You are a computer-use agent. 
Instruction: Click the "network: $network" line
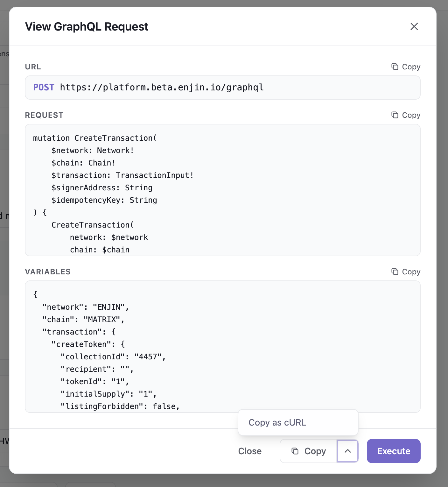point(109,237)
